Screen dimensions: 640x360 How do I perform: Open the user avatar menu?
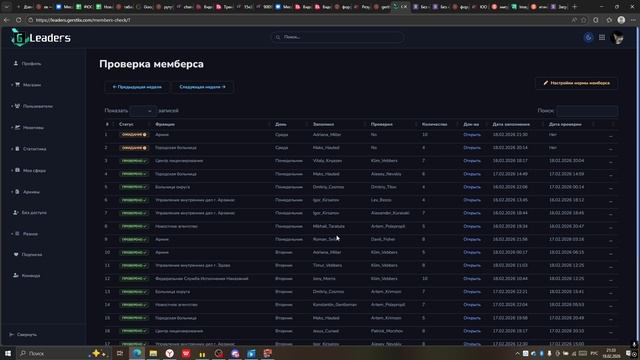618,38
